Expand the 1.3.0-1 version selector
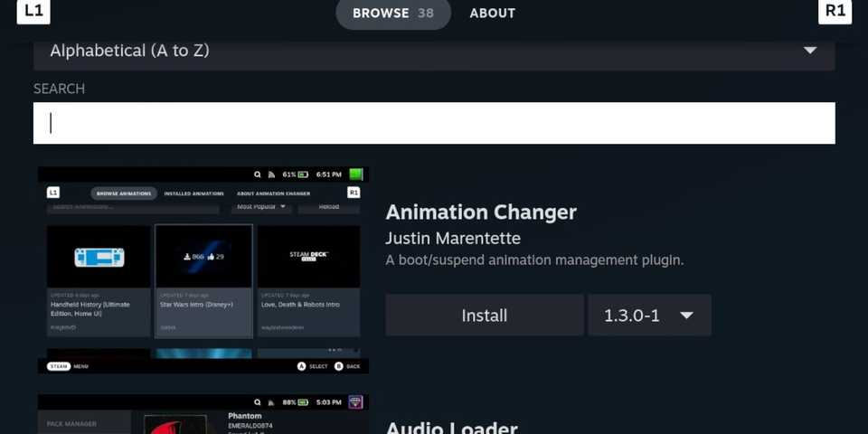Viewport: 868px width, 434px height. coord(649,316)
